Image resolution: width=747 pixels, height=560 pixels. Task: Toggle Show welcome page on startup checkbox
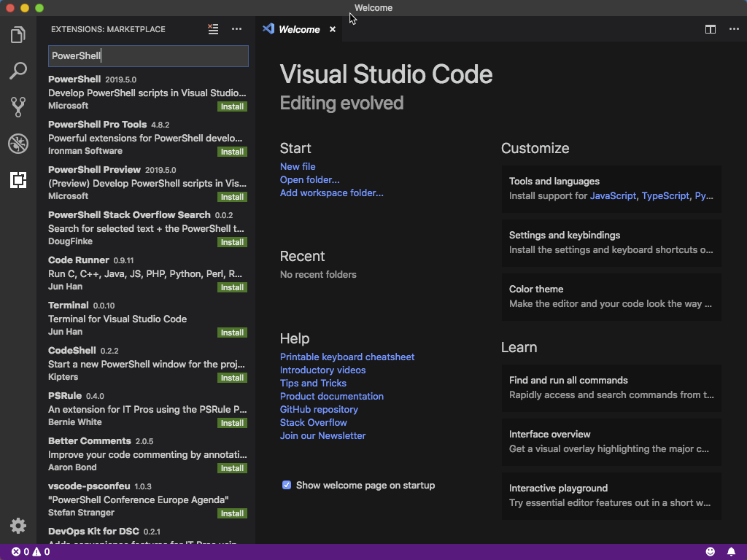[287, 485]
